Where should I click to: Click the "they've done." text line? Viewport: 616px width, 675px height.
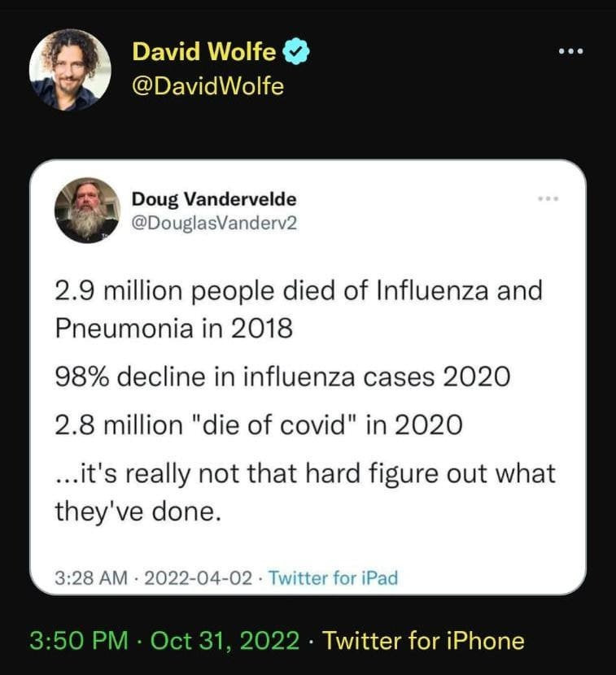(138, 511)
